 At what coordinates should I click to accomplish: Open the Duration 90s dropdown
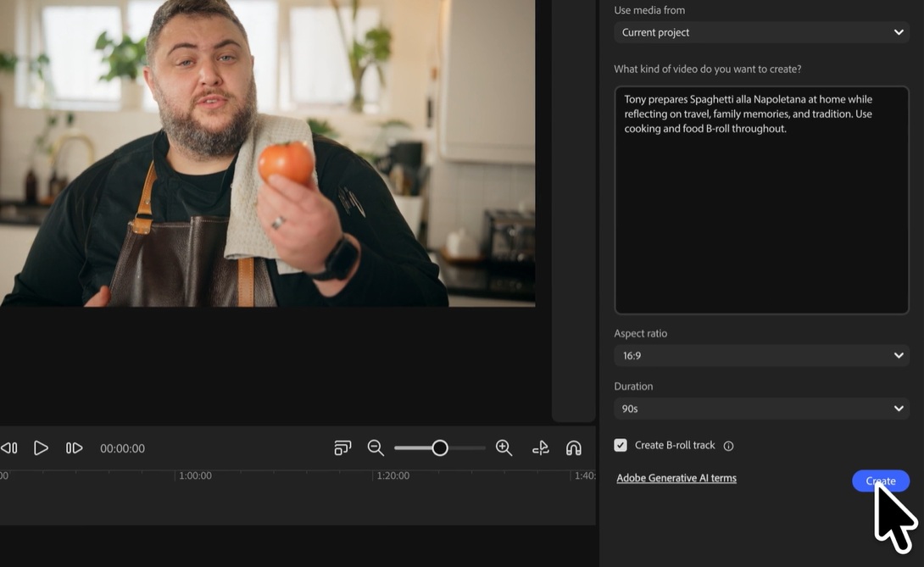(760, 408)
